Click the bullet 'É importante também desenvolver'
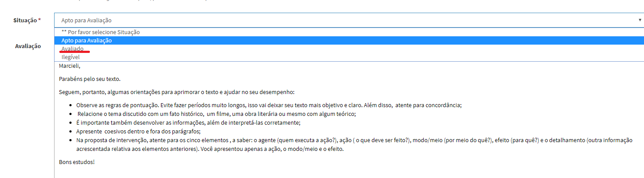Screen dimensions: 644x178 point(188,123)
